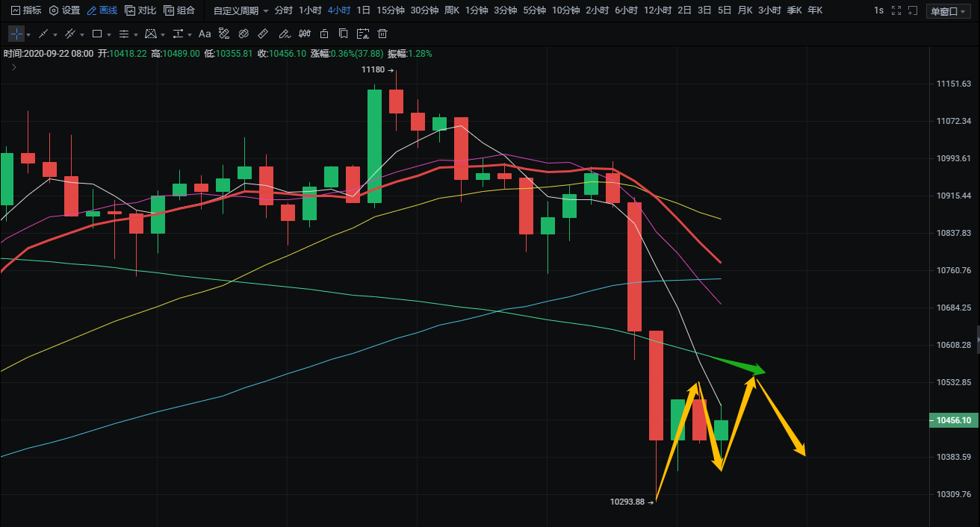The height and width of the screenshot is (527, 980).
Task: Click the ruler measure tool icon
Action: click(x=262, y=34)
